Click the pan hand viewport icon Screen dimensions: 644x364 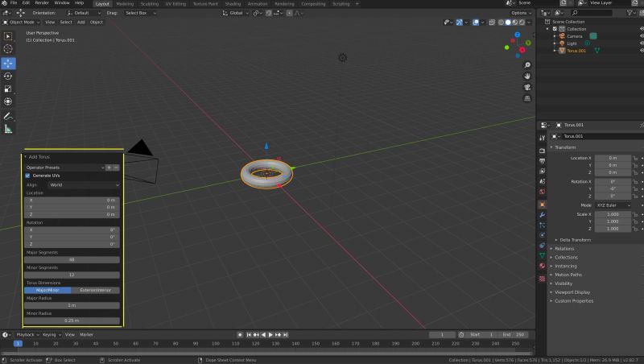tap(527, 77)
